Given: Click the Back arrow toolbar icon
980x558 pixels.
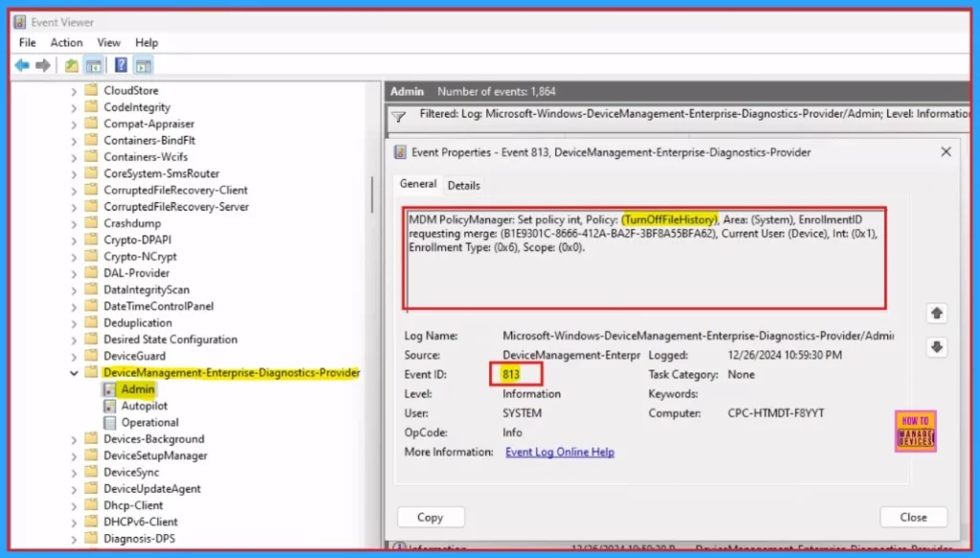Looking at the screenshot, I should pos(22,65).
